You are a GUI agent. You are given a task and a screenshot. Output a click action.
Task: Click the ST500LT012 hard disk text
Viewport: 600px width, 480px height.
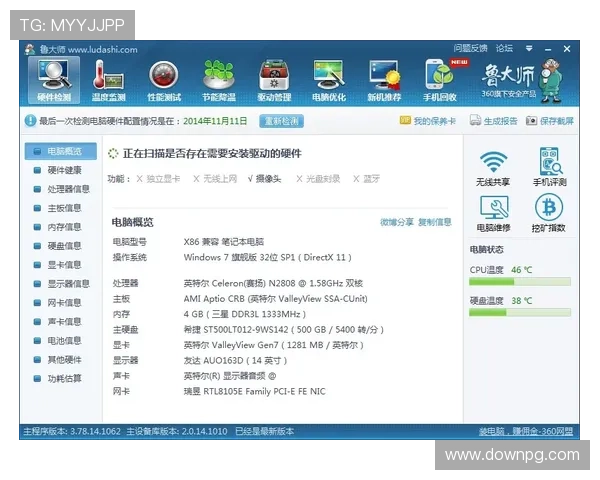[x=284, y=330]
